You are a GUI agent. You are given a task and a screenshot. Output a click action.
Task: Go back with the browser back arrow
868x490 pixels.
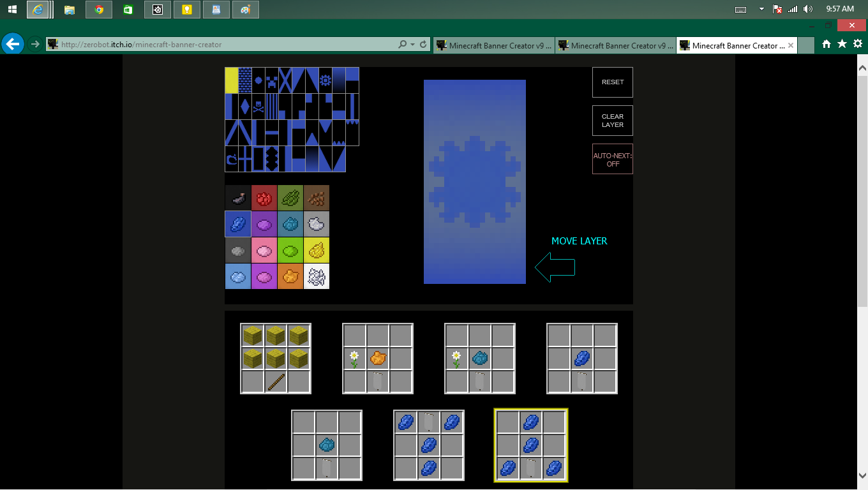click(13, 44)
